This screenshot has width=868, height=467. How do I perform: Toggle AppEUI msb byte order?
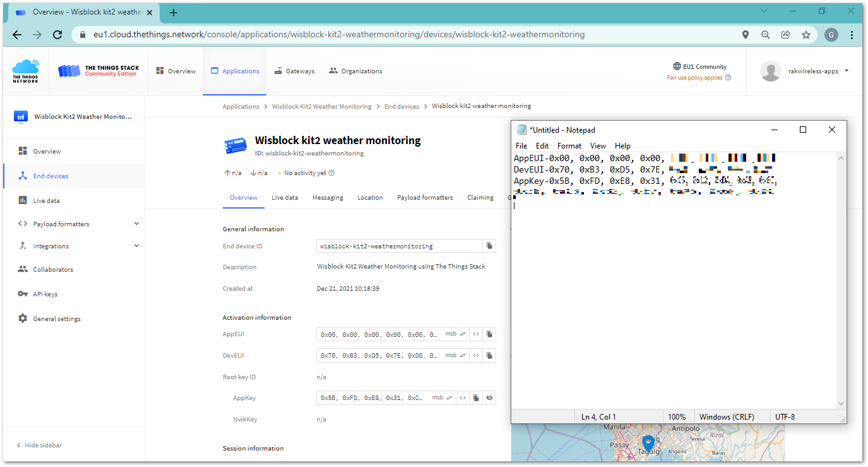(455, 334)
